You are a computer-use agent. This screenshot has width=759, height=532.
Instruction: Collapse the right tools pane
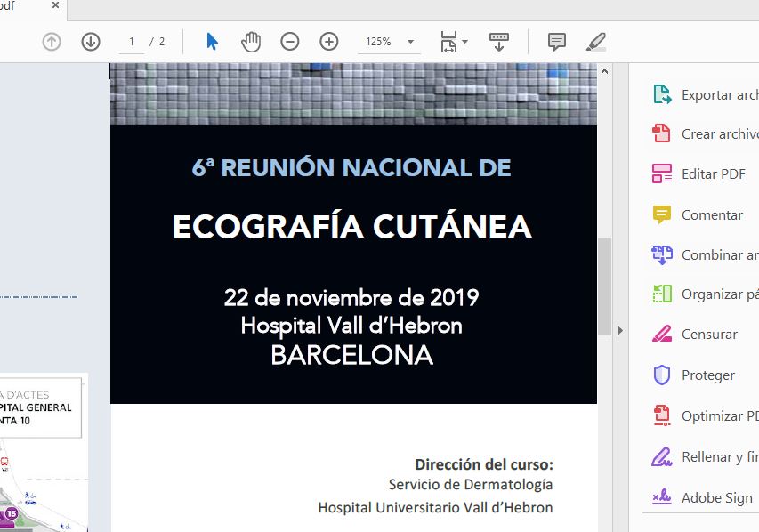click(x=620, y=330)
